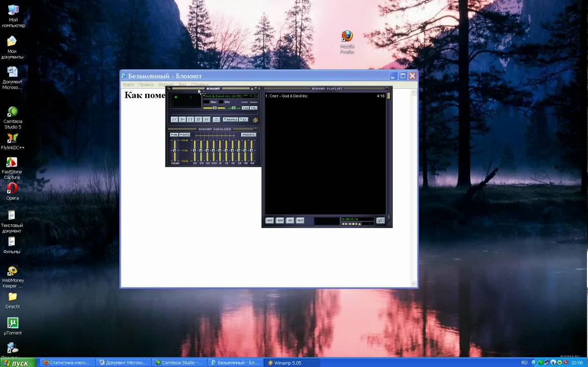
Task: Click the Winamp Play button
Action: [x=182, y=119]
